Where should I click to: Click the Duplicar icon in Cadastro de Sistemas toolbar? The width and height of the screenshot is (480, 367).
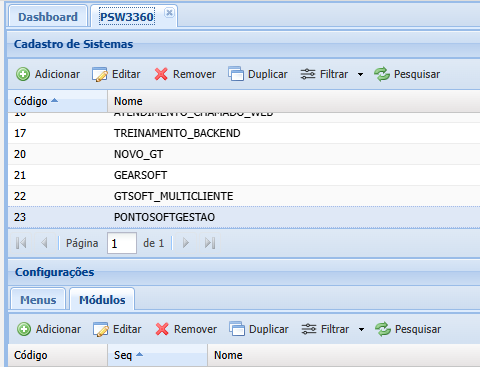point(236,74)
